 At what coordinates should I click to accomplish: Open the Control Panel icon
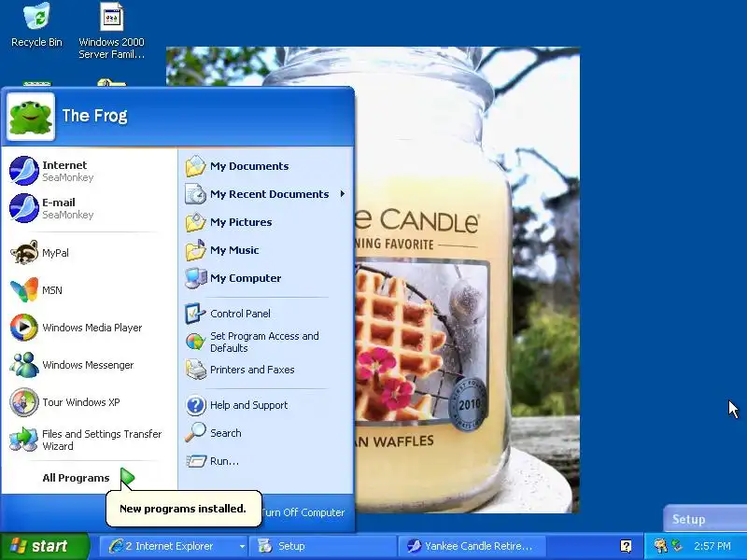click(195, 314)
